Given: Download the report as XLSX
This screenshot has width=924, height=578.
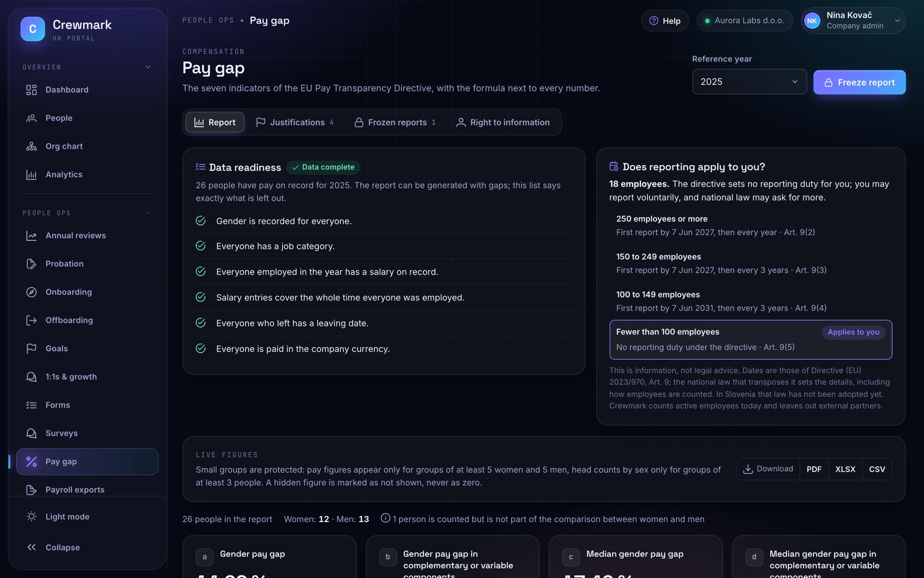Looking at the screenshot, I should coord(845,469).
